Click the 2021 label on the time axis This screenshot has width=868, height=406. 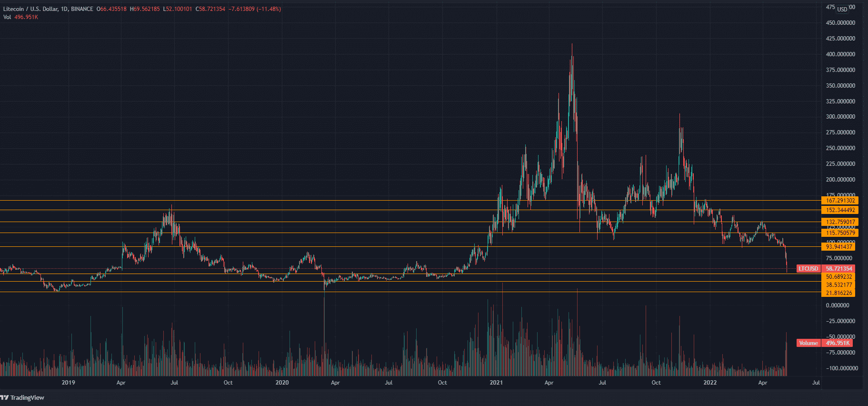(496, 383)
